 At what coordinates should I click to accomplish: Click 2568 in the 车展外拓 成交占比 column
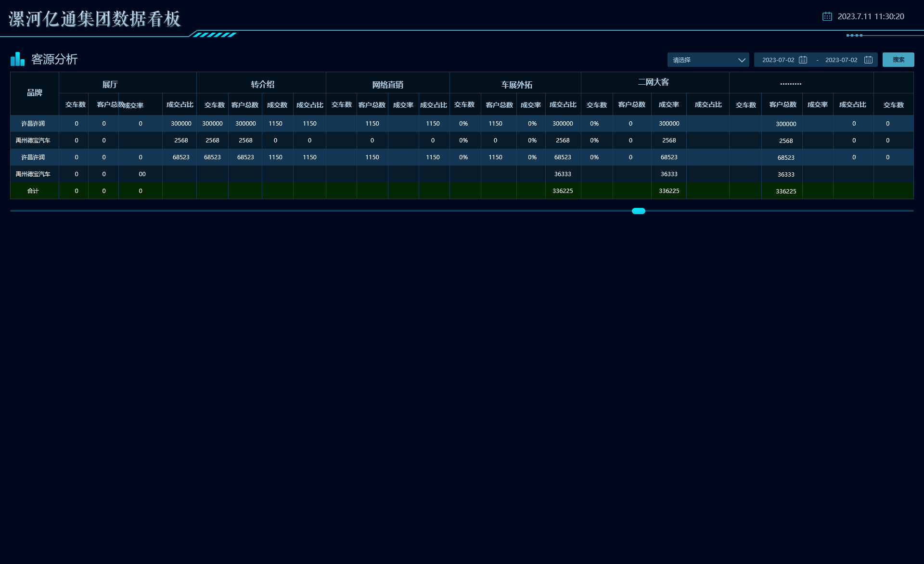[563, 141]
